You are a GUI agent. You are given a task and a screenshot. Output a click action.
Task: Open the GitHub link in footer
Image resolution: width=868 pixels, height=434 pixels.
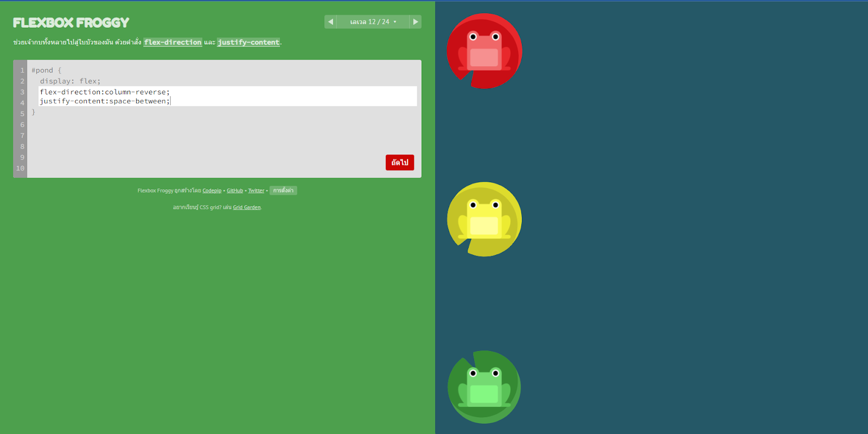[235, 191]
